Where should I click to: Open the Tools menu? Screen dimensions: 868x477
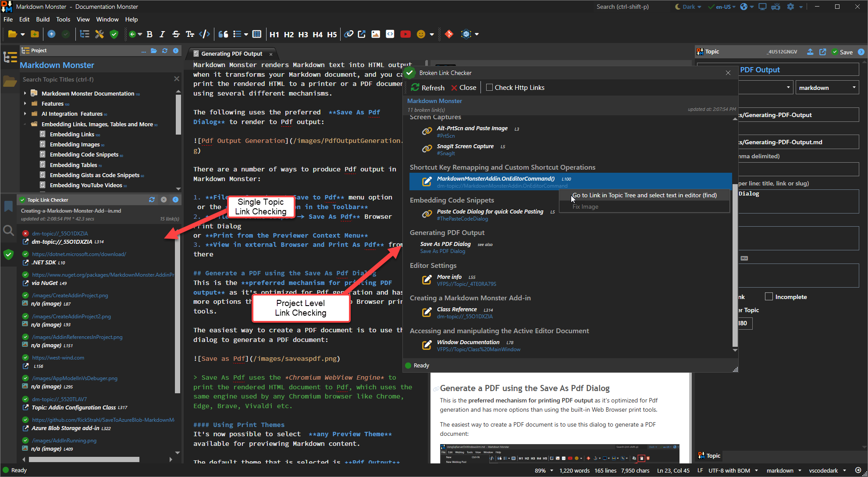click(x=63, y=19)
